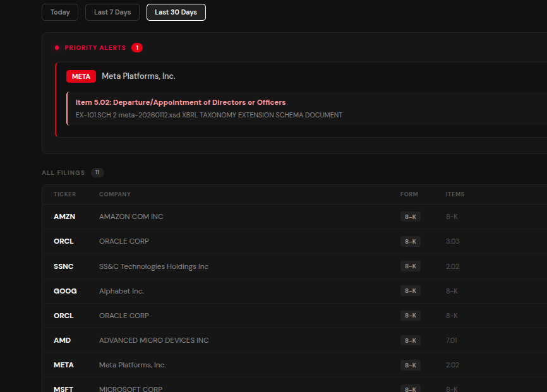This screenshot has width=547, height=392.
Task: Click the red META ticker badge
Action: 81,76
